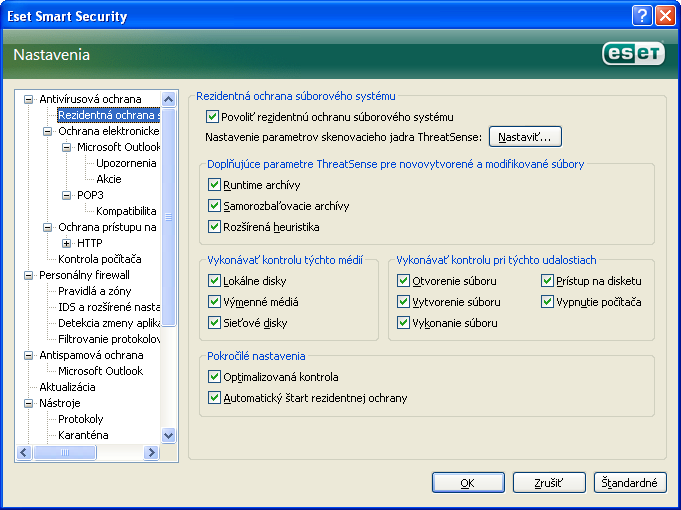Restore defaults with Štandardné button
The height and width of the screenshot is (510, 681).
629,483
